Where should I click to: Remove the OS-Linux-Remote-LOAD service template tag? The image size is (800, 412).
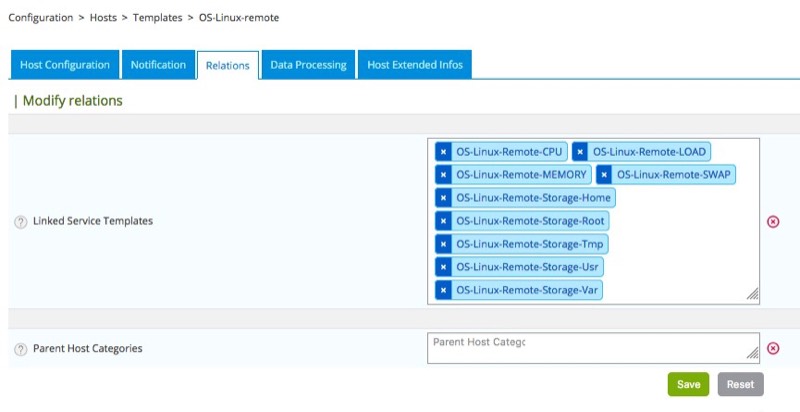pyautogui.click(x=580, y=152)
